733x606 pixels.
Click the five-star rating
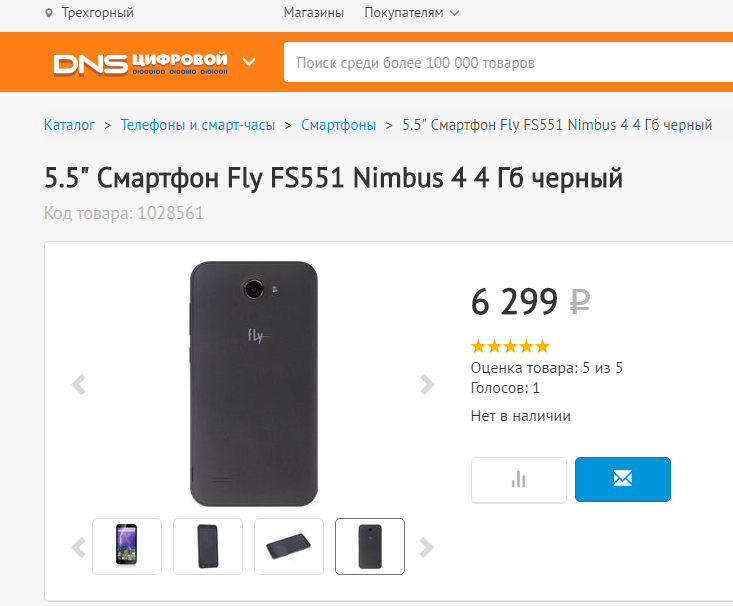(510, 346)
